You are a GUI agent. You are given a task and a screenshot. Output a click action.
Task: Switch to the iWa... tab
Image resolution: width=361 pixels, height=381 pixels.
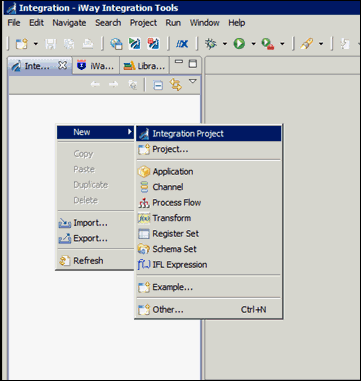(x=95, y=66)
